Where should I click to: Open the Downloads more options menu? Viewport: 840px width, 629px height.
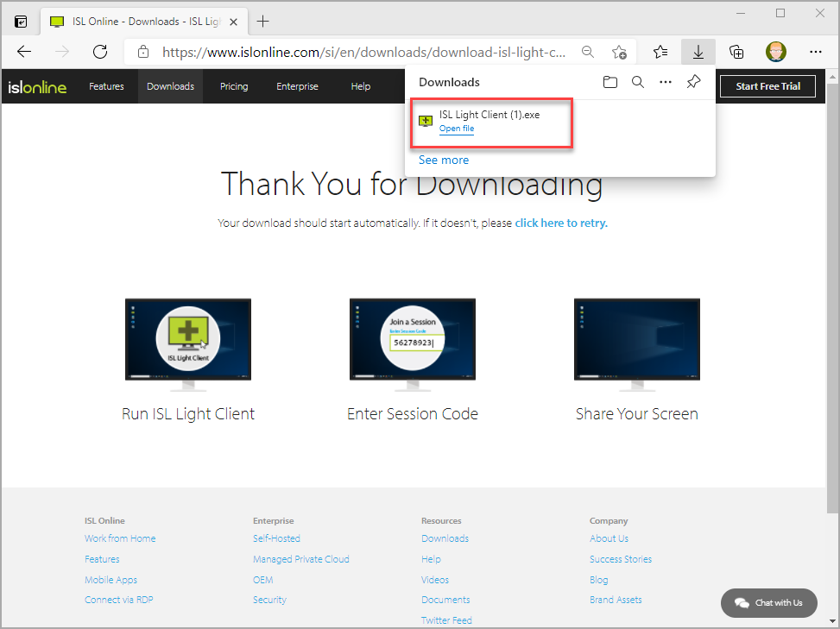click(666, 82)
